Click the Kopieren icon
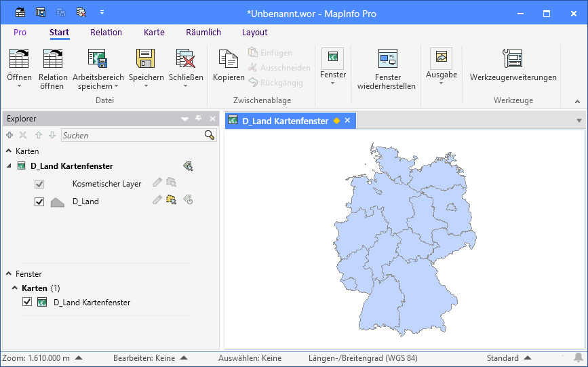 229,58
